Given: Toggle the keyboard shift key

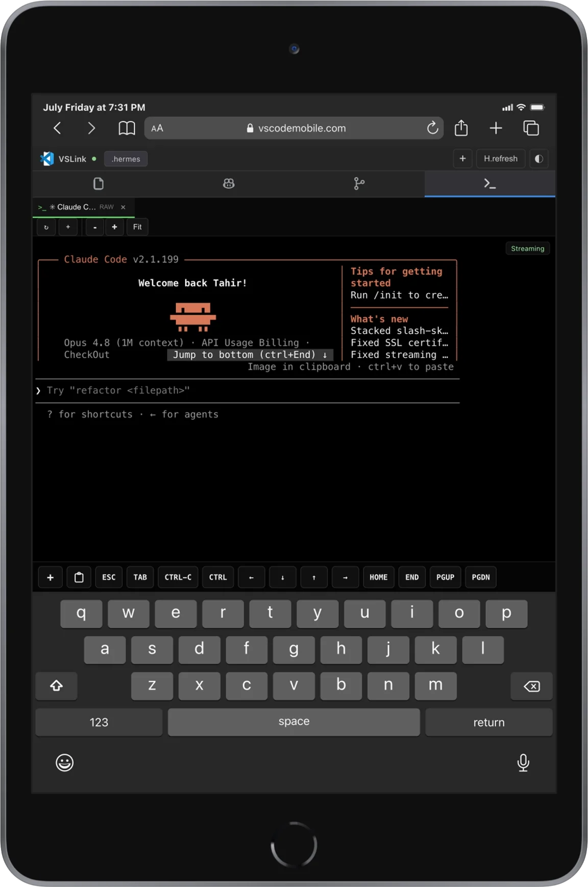Looking at the screenshot, I should pyautogui.click(x=56, y=686).
